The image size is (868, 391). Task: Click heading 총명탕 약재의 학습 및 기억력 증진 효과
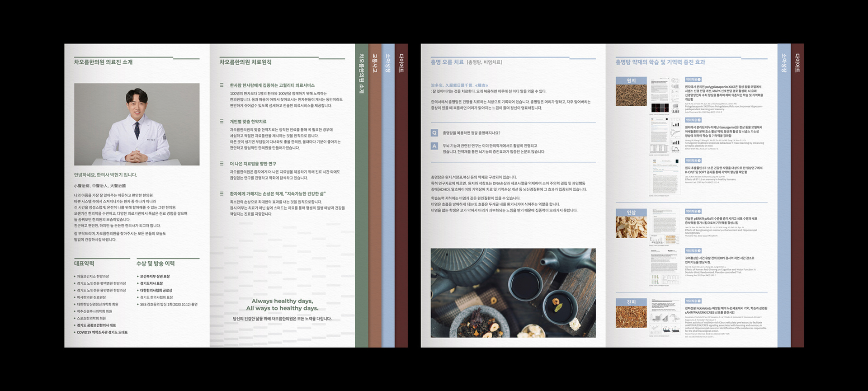point(660,62)
